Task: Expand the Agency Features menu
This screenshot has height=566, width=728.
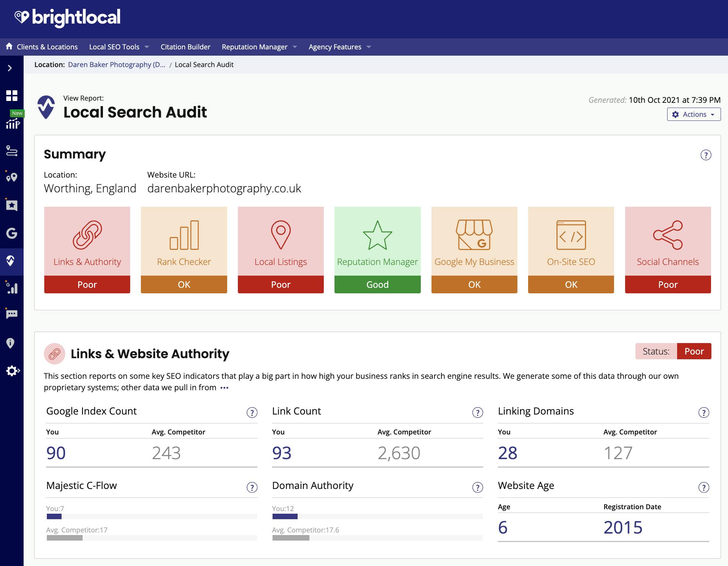Action: 339,47
